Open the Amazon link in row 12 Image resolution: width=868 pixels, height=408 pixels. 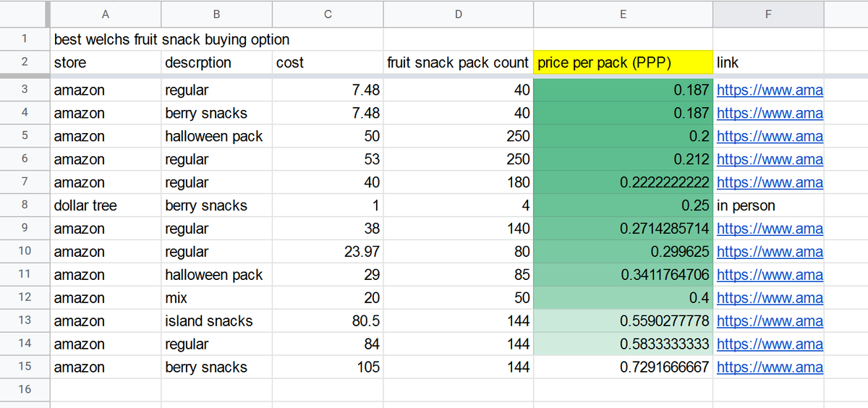click(770, 298)
